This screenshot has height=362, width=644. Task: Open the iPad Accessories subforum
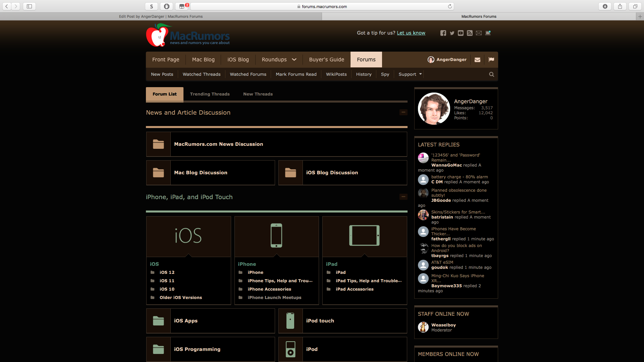pyautogui.click(x=355, y=289)
